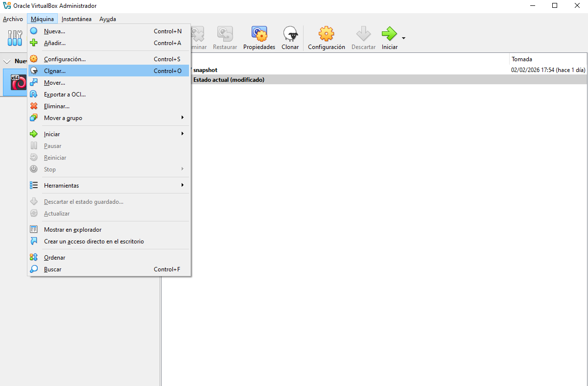Click the Mover menu icon

[x=34, y=82]
